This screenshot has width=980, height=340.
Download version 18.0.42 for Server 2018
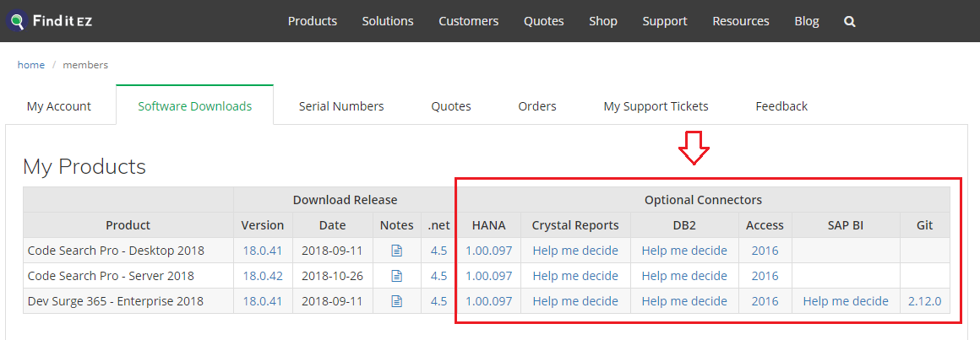263,276
